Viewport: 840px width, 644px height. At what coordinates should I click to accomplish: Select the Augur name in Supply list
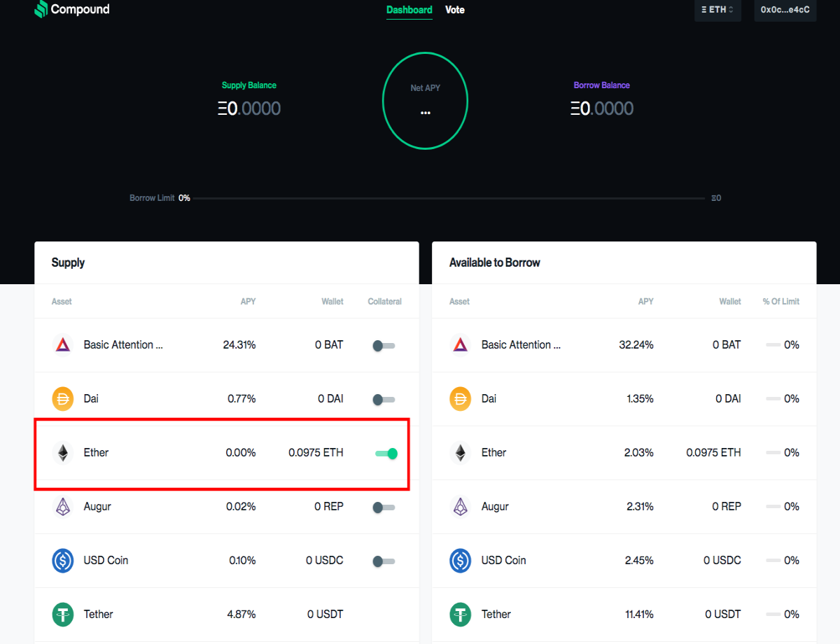point(97,506)
